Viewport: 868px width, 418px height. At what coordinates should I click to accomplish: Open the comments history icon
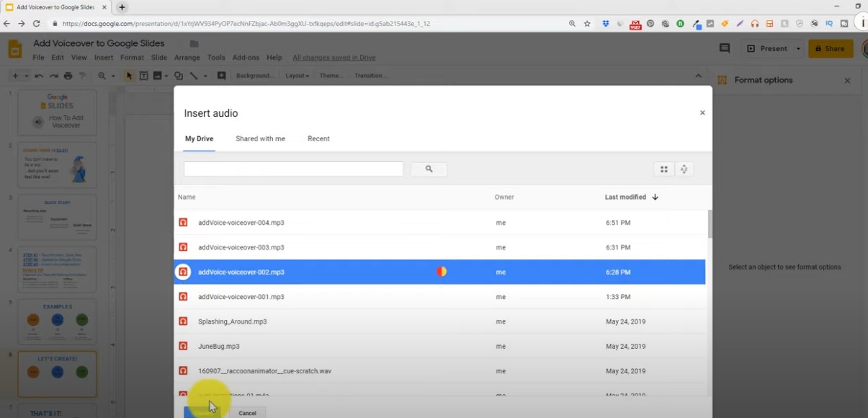click(x=725, y=48)
